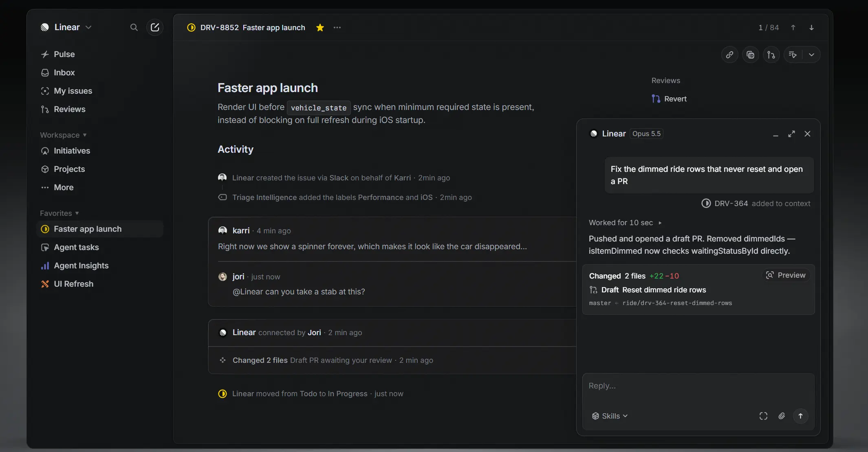Open the Linear workspace dropdown
Screen dimensions: 868x452
[x=66, y=27]
